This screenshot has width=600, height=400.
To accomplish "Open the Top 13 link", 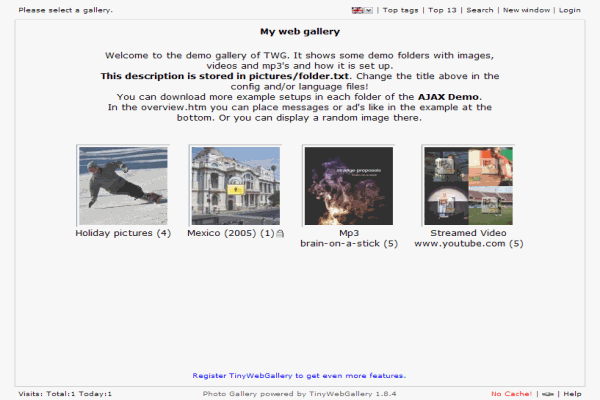I will [x=442, y=10].
